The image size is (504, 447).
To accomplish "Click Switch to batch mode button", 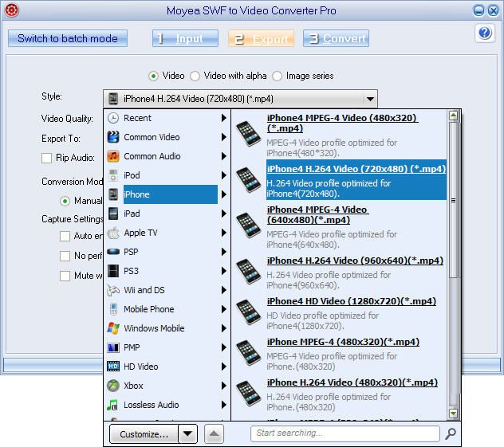I will 68,38.
